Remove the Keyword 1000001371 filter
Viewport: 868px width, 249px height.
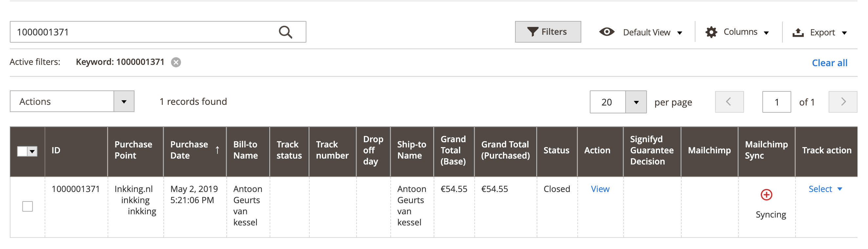[x=176, y=62]
